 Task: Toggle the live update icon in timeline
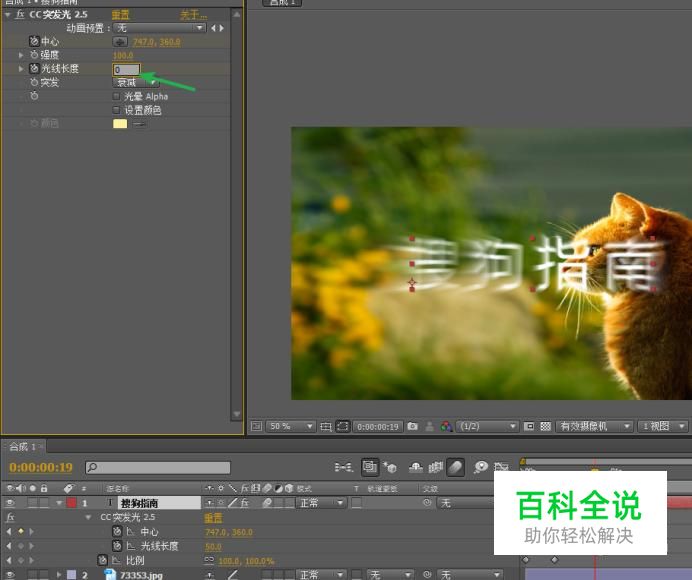[x=370, y=467]
